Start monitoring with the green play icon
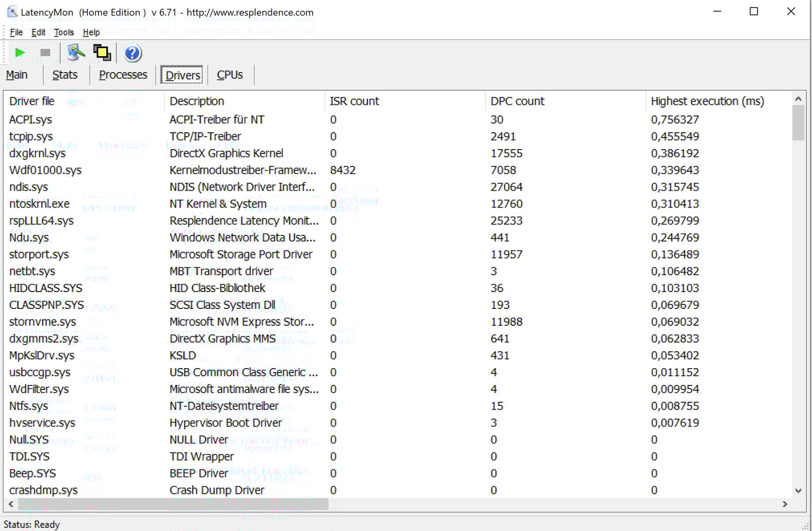This screenshot has width=812, height=531. 20,53
